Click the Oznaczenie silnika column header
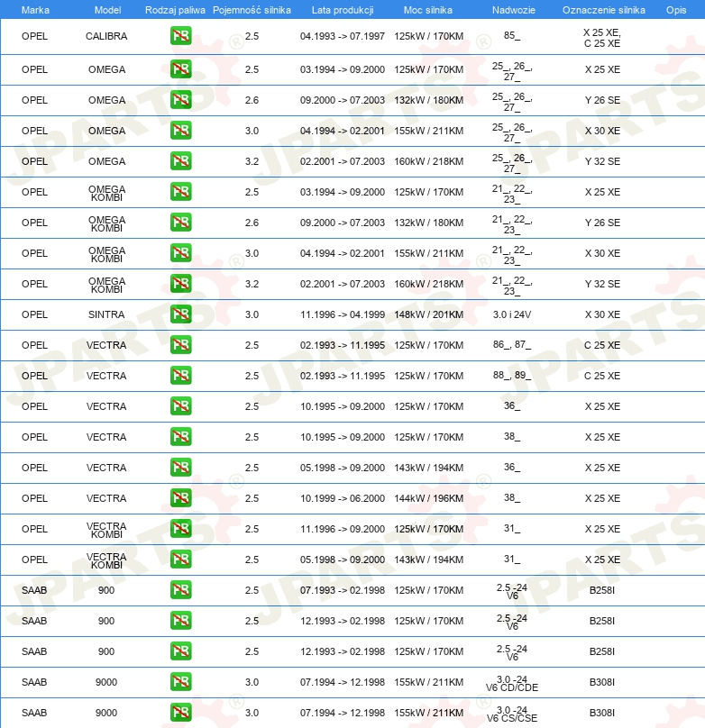This screenshot has width=705, height=728. coord(603,10)
